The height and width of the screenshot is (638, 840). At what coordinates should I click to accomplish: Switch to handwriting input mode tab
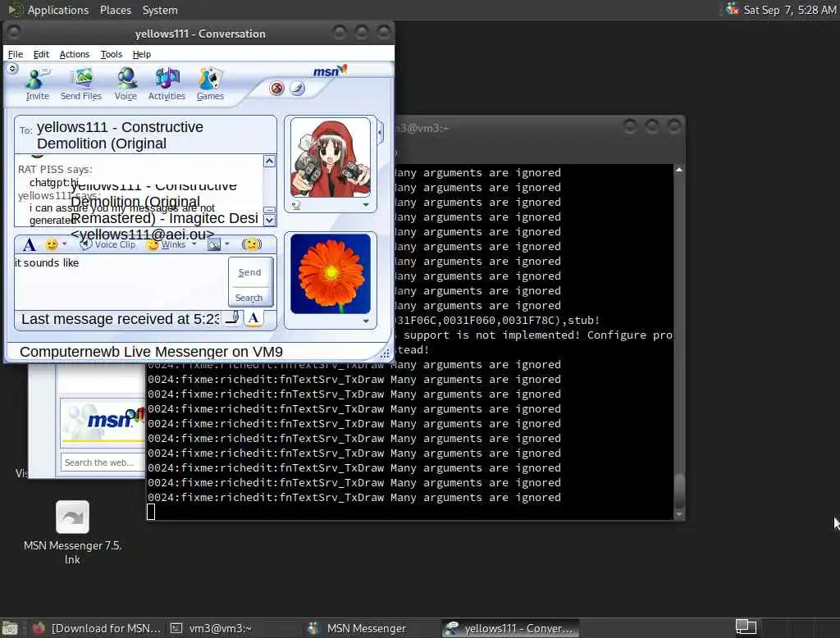pyautogui.click(x=232, y=317)
